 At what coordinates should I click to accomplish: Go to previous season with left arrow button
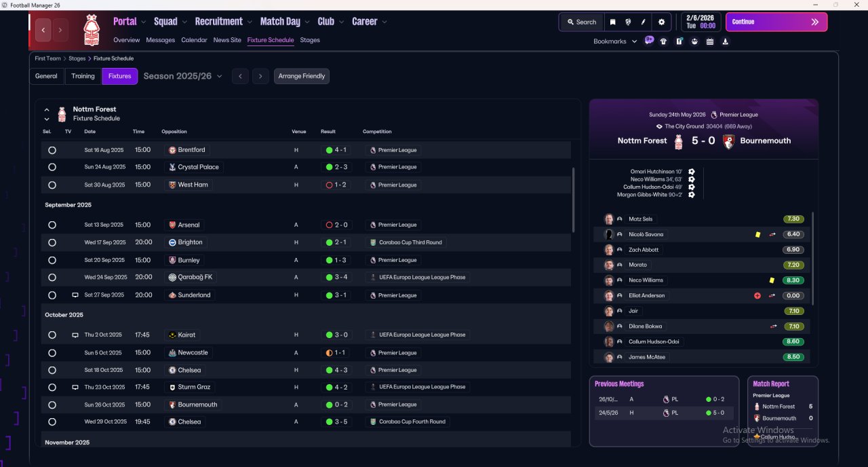point(240,76)
